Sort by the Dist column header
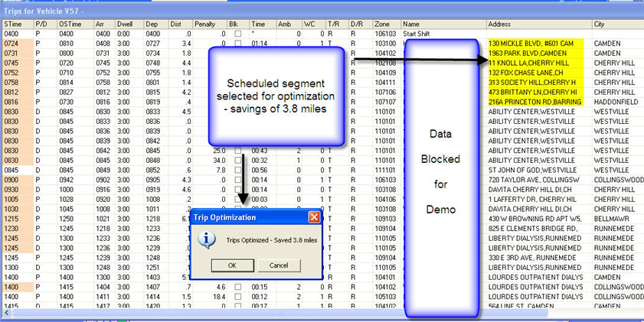Screen dimensions: 644x322 180,24
